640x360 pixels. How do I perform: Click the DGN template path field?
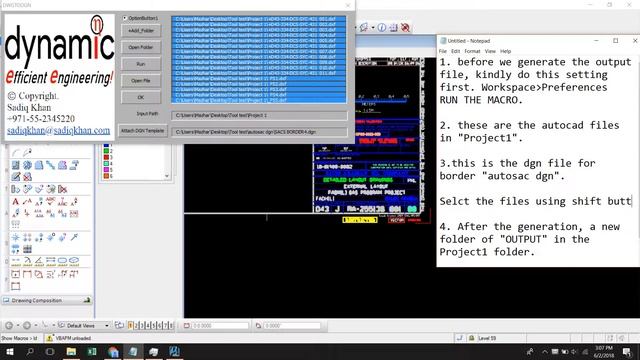pos(259,132)
